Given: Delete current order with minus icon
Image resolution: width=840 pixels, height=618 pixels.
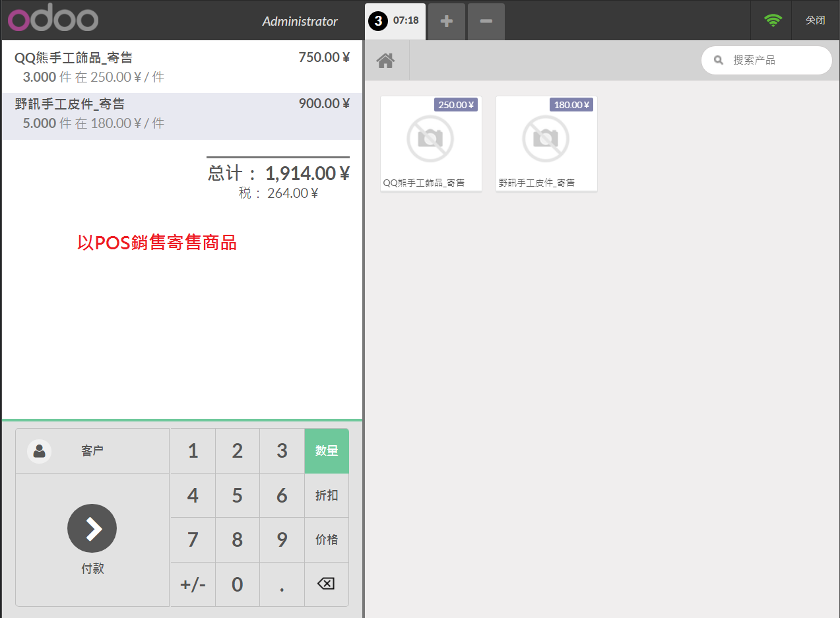Looking at the screenshot, I should click(486, 21).
